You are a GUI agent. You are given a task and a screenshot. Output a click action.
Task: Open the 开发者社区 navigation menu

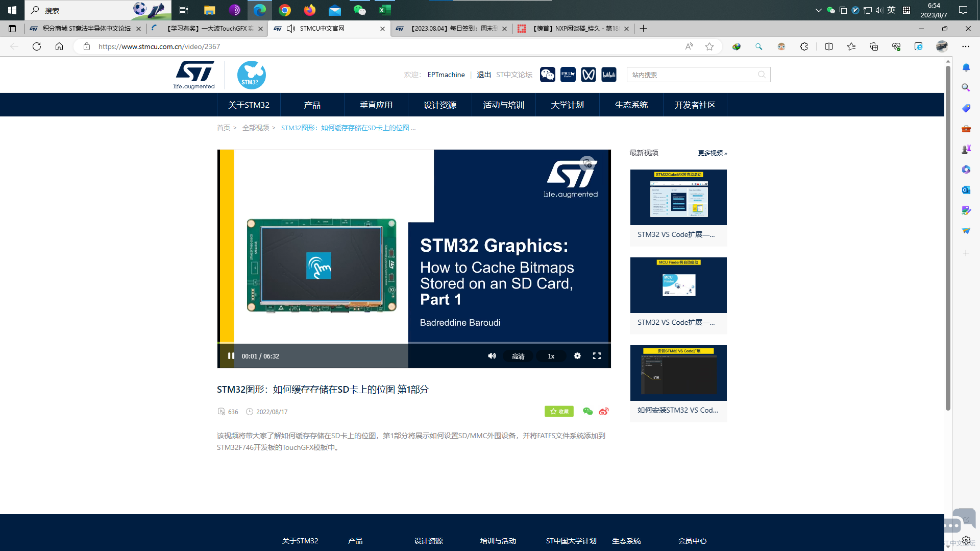click(695, 105)
